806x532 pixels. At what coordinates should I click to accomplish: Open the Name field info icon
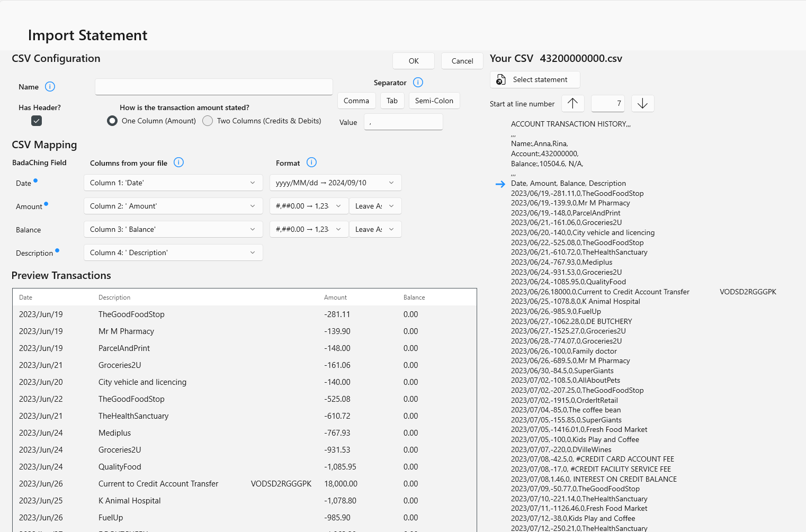50,86
